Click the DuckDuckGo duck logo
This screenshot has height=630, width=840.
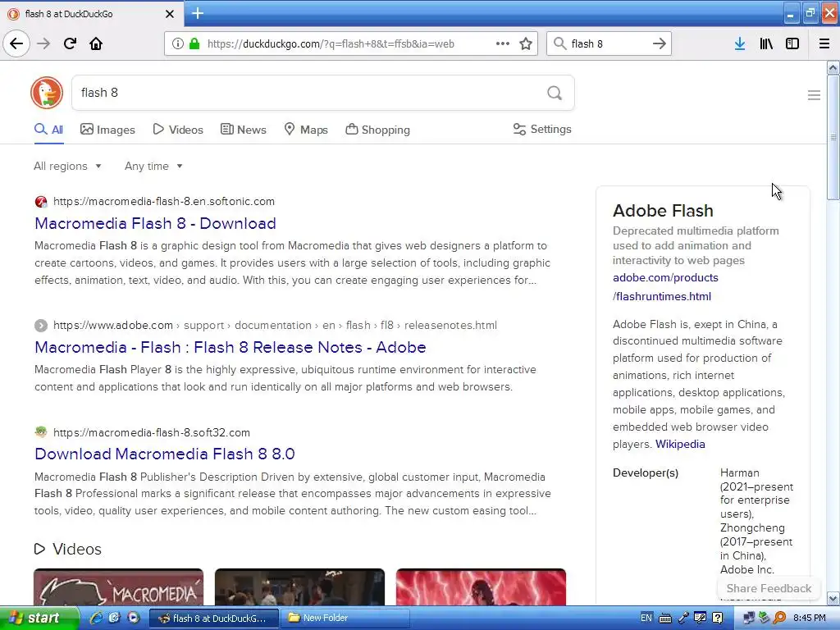pos(47,93)
